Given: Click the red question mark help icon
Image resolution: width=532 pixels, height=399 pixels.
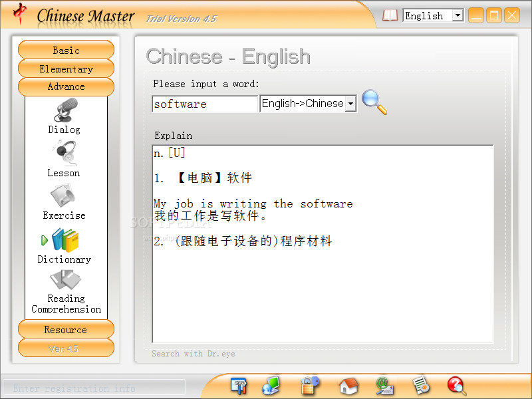Looking at the screenshot, I should tap(456, 386).
